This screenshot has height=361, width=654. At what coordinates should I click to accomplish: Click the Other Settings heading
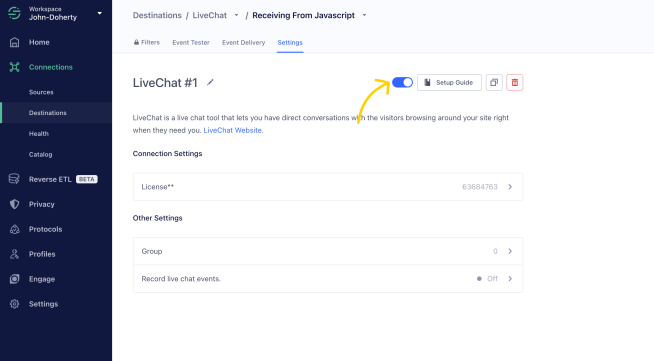158,218
